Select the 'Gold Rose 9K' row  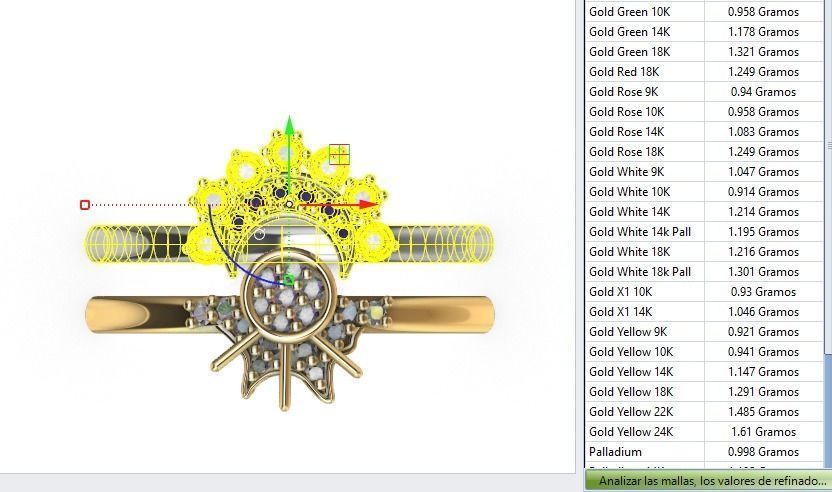click(x=704, y=92)
